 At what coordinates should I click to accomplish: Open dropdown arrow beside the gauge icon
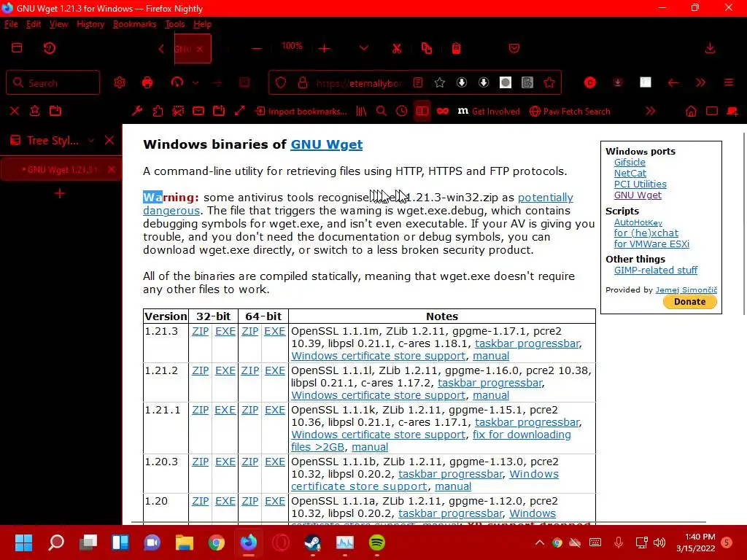pyautogui.click(x=196, y=83)
